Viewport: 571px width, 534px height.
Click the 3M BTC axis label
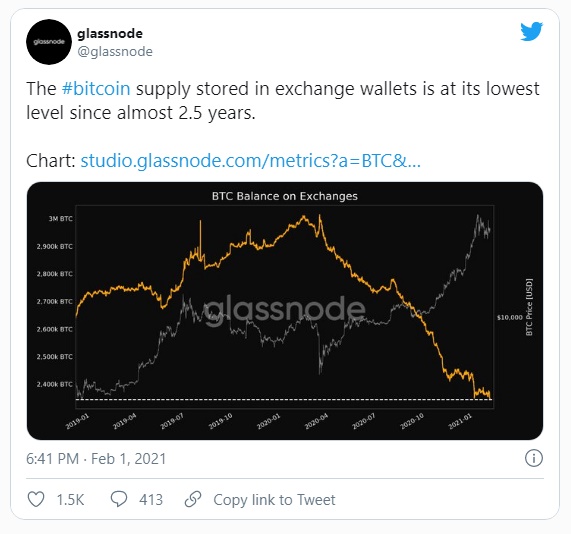pos(60,219)
